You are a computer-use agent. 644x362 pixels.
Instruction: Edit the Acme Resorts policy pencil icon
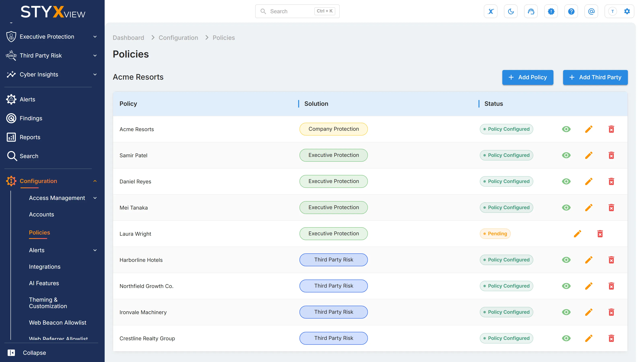tap(589, 129)
